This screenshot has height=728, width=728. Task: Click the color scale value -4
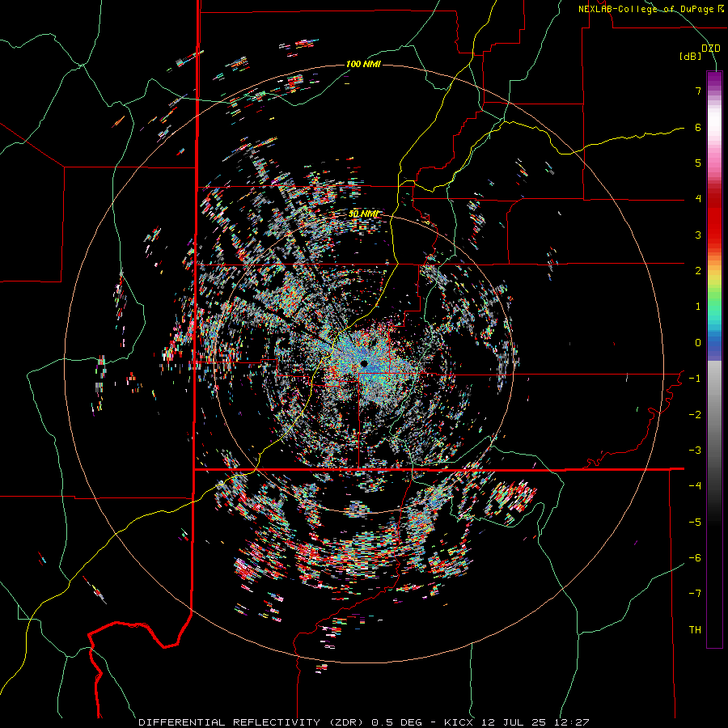[695, 486]
